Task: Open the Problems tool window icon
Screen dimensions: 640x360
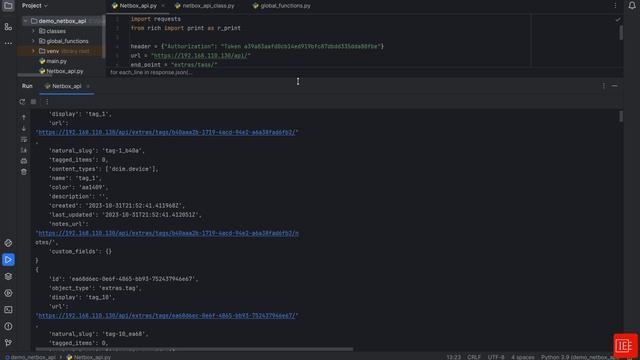Action: tap(8, 327)
